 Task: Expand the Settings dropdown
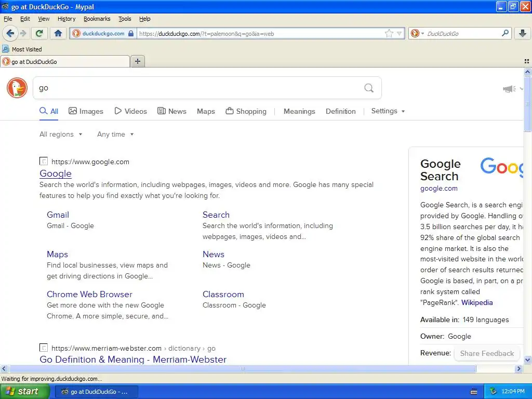pos(388,111)
